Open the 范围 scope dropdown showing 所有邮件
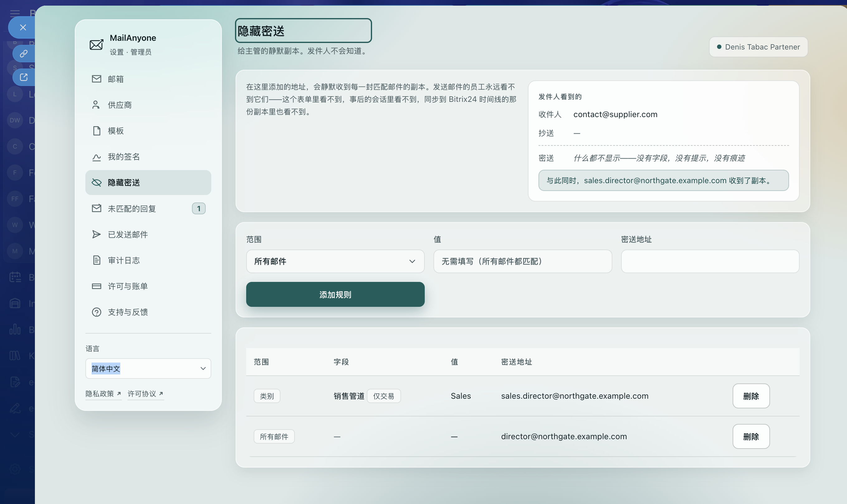Screen dimensions: 847x504 click(x=335, y=261)
